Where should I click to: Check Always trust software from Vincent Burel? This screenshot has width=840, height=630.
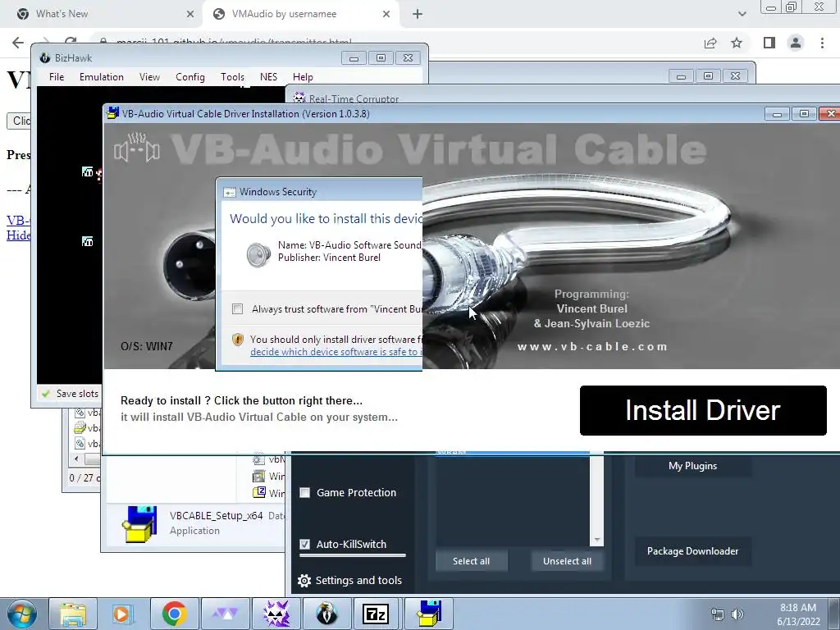click(237, 309)
